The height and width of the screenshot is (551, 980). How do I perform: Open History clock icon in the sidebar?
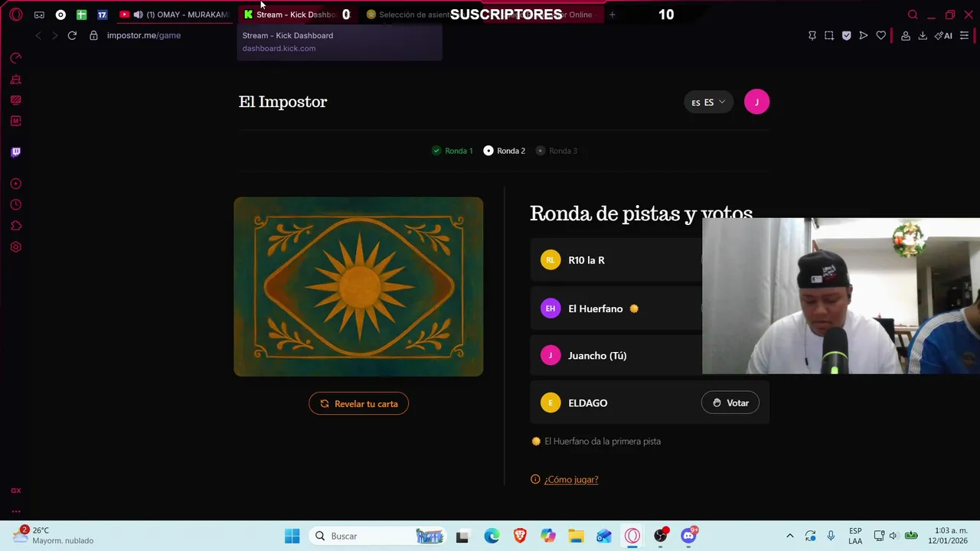coord(15,204)
